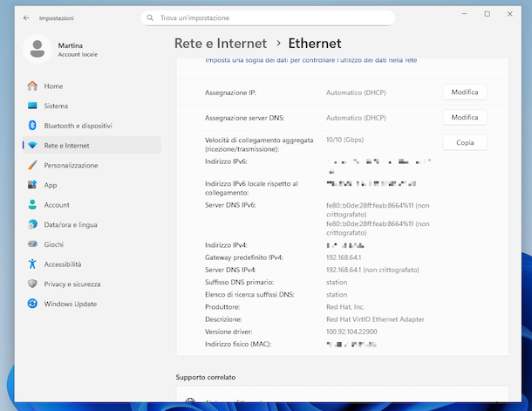Click the Account person icon
The width and height of the screenshot is (532, 411).
click(x=32, y=205)
